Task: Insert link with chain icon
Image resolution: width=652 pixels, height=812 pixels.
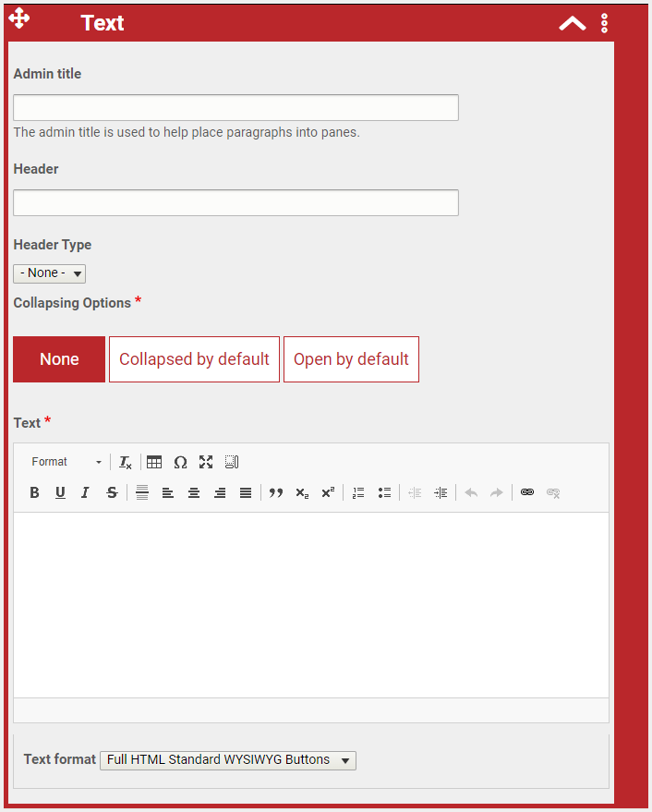Action: (x=527, y=492)
